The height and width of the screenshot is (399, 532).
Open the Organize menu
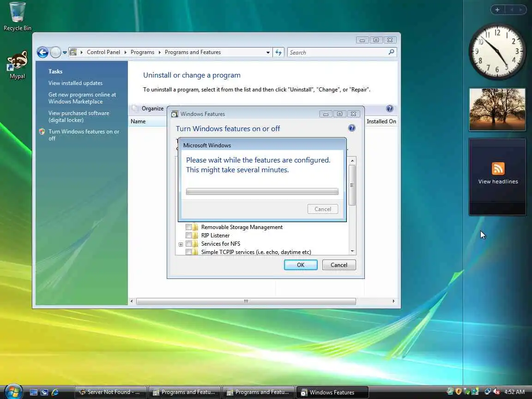152,108
